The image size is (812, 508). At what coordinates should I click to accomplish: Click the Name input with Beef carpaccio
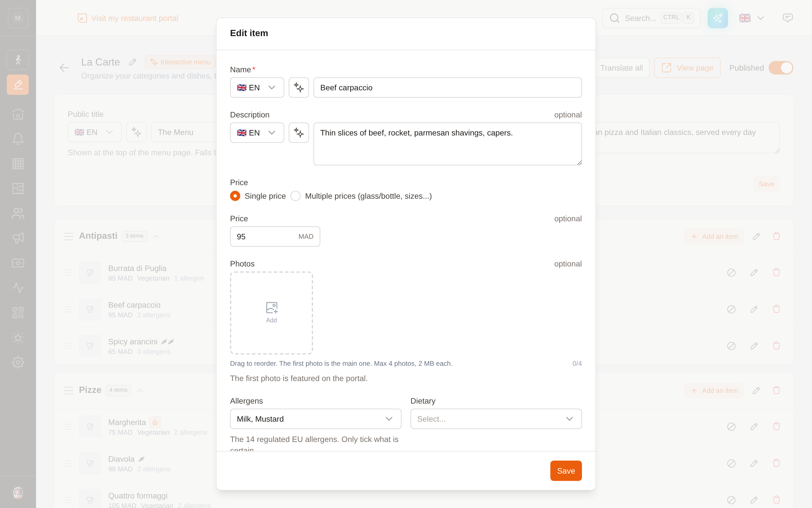[447, 88]
